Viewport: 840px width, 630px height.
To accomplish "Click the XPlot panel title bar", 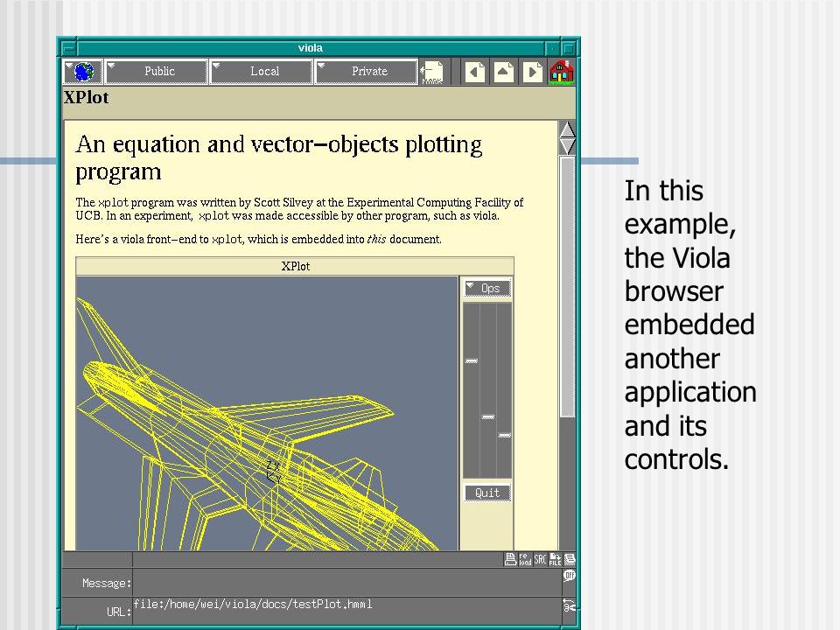I will click(295, 266).
